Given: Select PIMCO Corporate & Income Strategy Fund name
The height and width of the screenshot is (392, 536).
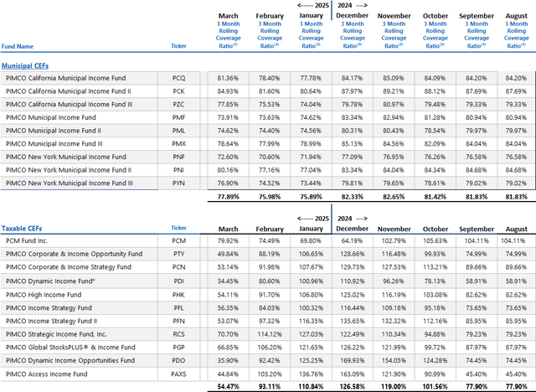Looking at the screenshot, I should (x=69, y=267).
